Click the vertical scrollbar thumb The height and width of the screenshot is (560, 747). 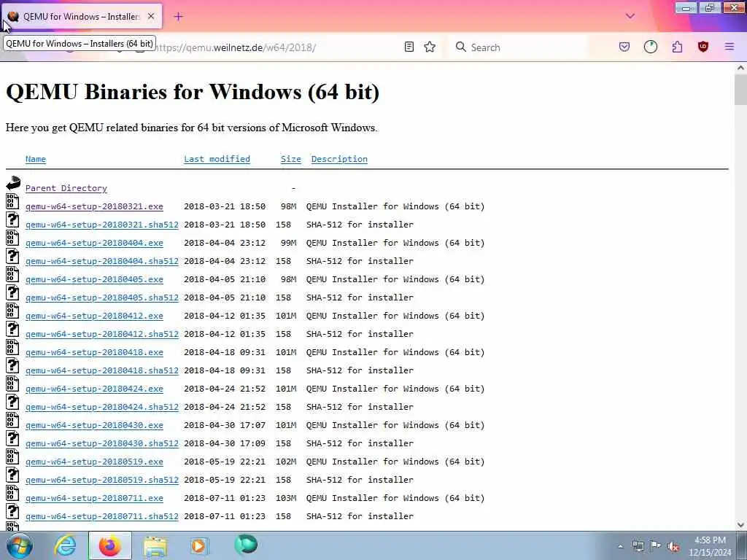(x=740, y=90)
